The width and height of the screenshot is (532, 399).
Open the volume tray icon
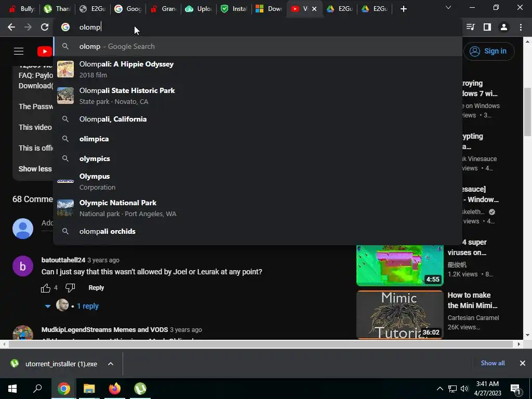[464, 389]
